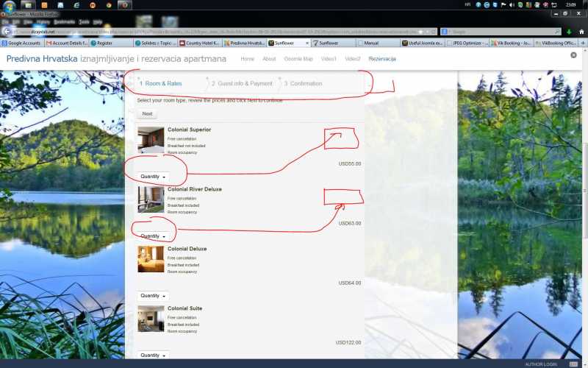Open the Gmail 'Account Details' browser tab
This screenshot has height=368, width=588.
point(65,43)
